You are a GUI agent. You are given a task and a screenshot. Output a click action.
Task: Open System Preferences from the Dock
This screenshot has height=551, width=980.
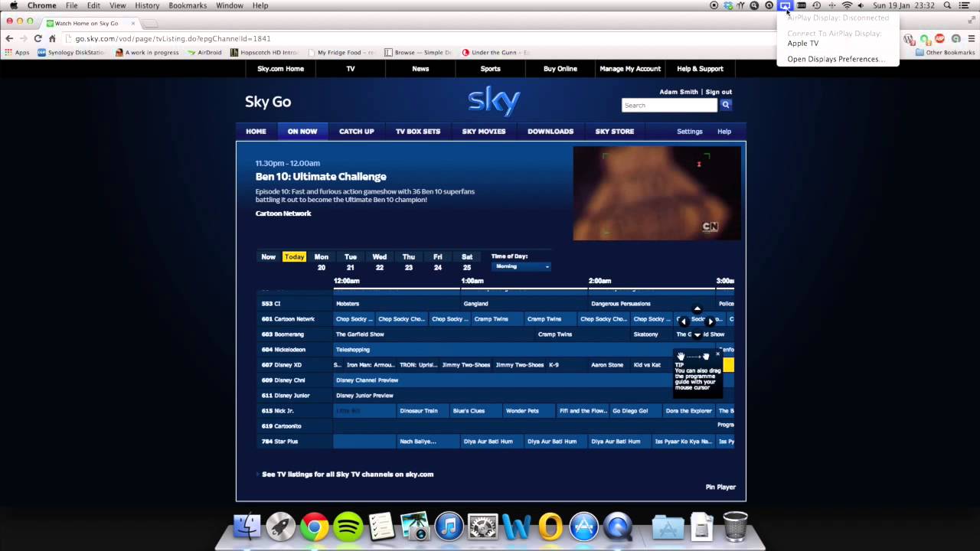pos(483,527)
